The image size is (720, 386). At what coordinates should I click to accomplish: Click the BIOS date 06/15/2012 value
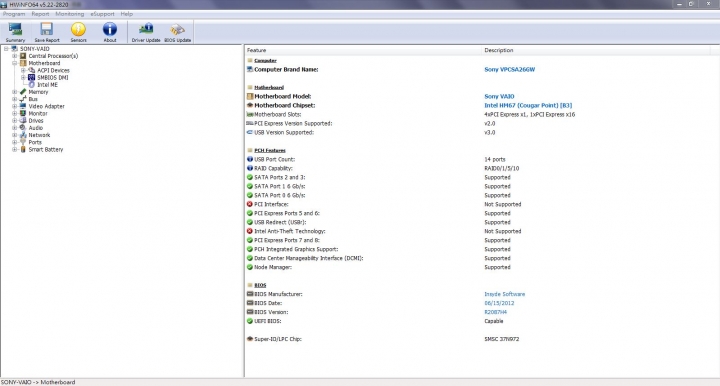[x=499, y=303]
